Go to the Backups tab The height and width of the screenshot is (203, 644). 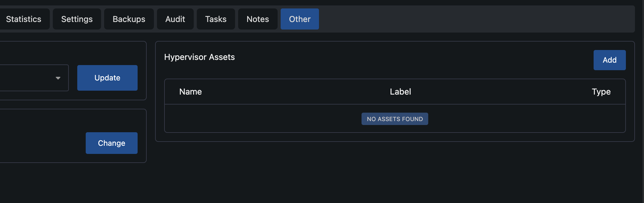pos(129,19)
